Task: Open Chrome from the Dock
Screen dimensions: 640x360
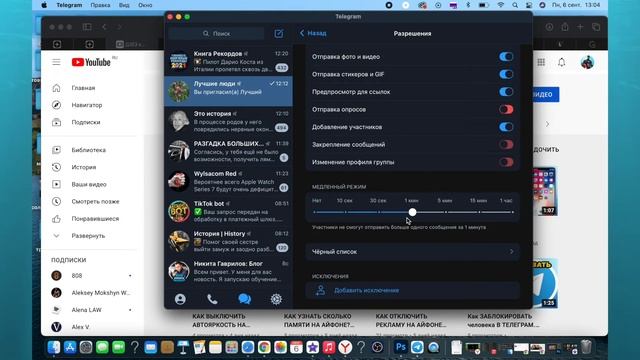Action: [264, 347]
